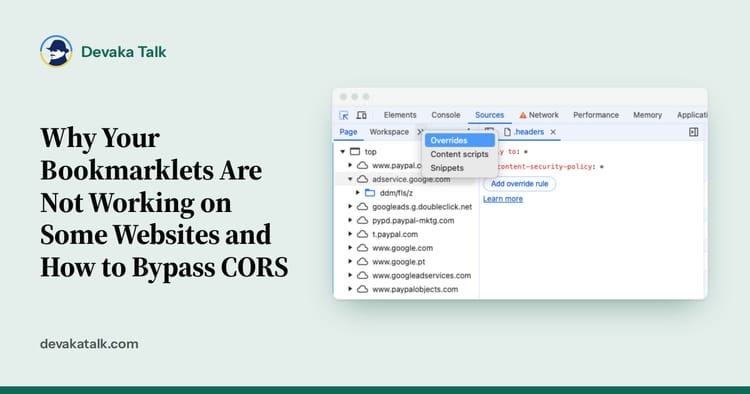Collapse the adservice.google.com tree arrow
This screenshot has height=394, width=750.
(x=350, y=179)
